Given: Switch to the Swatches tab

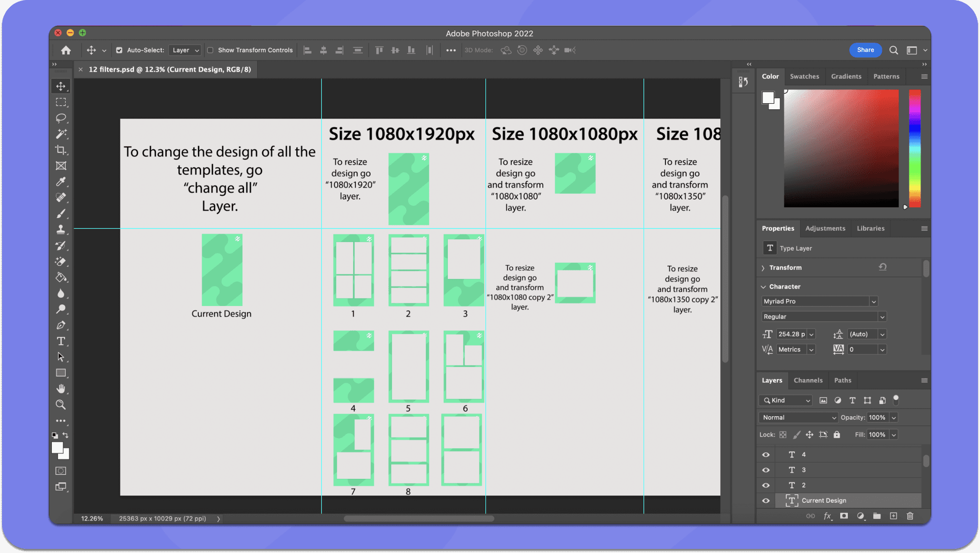Looking at the screenshot, I should point(804,77).
